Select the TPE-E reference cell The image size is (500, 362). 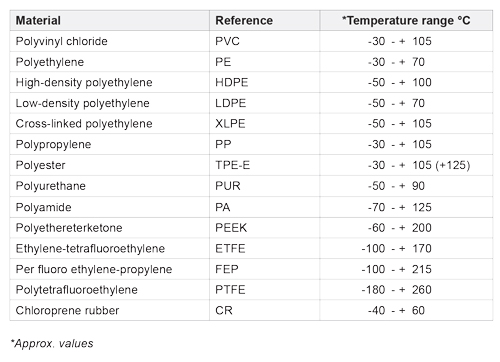[265, 165]
